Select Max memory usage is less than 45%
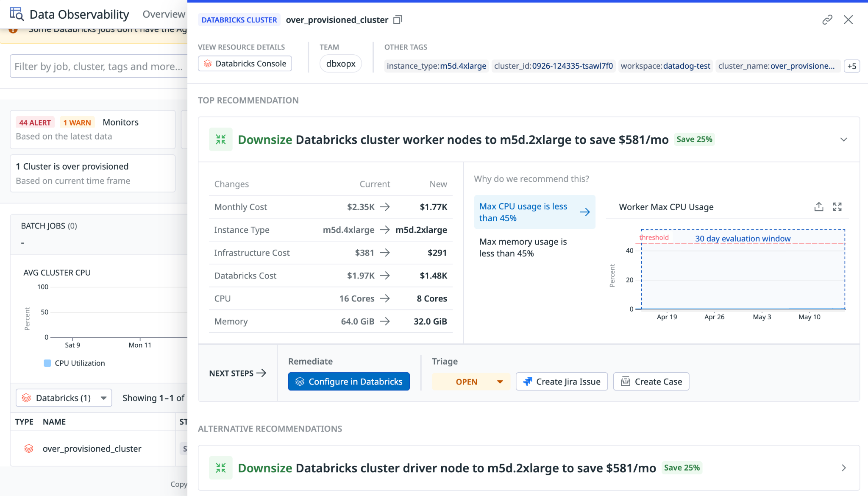This screenshot has width=868, height=496. pyautogui.click(x=534, y=248)
